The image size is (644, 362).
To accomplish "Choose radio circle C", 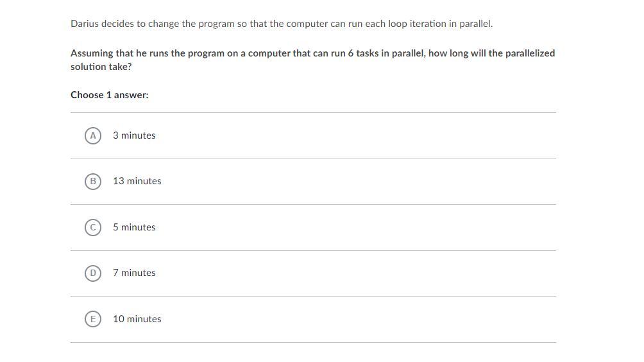I will click(x=93, y=227).
